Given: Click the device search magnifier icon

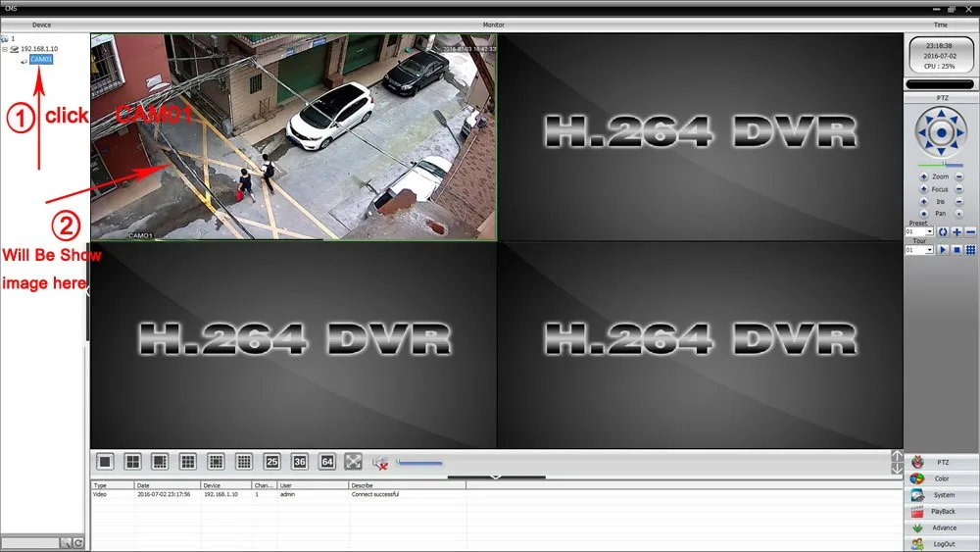Looking at the screenshot, I should click(x=66, y=542).
